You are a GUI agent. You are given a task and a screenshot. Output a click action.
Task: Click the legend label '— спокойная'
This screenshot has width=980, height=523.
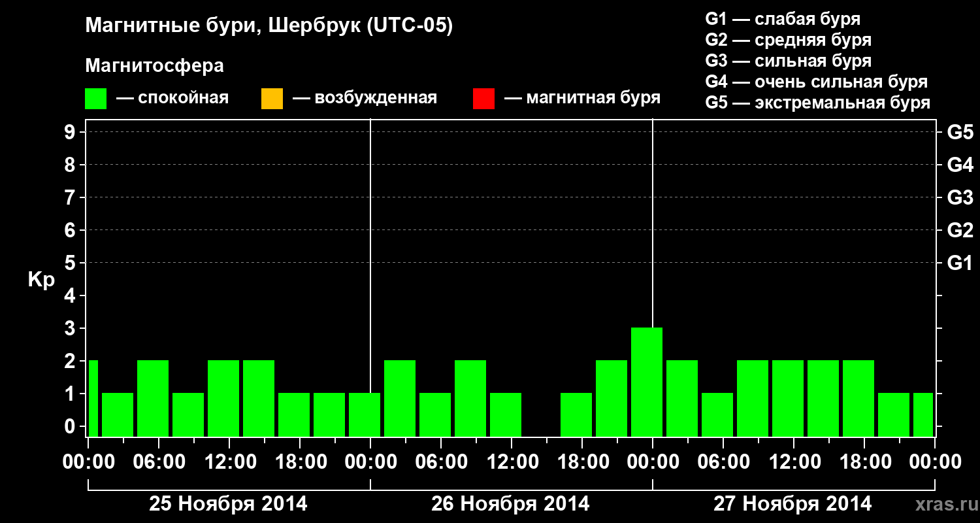coord(172,98)
